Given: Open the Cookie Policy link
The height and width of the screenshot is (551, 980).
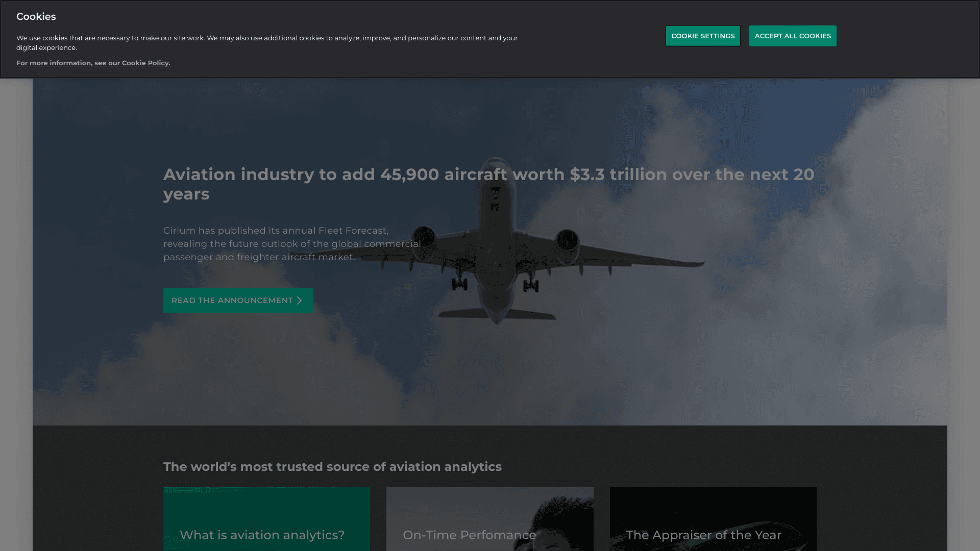Looking at the screenshot, I should coord(93,63).
